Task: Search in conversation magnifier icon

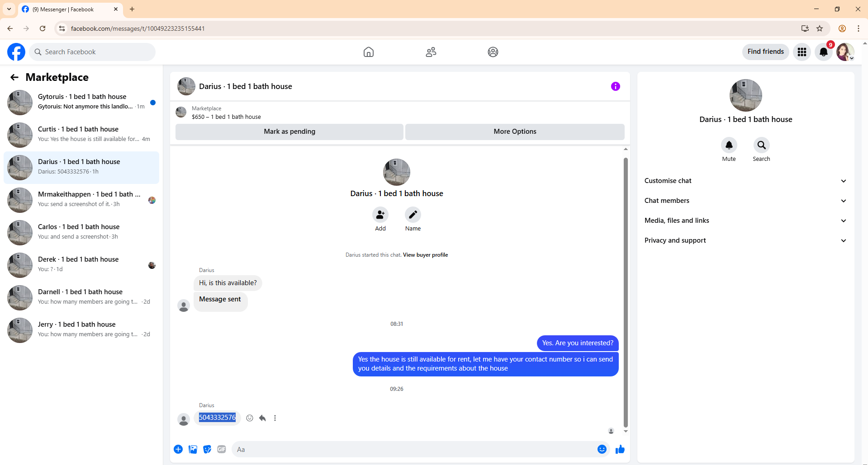Action: (762, 145)
